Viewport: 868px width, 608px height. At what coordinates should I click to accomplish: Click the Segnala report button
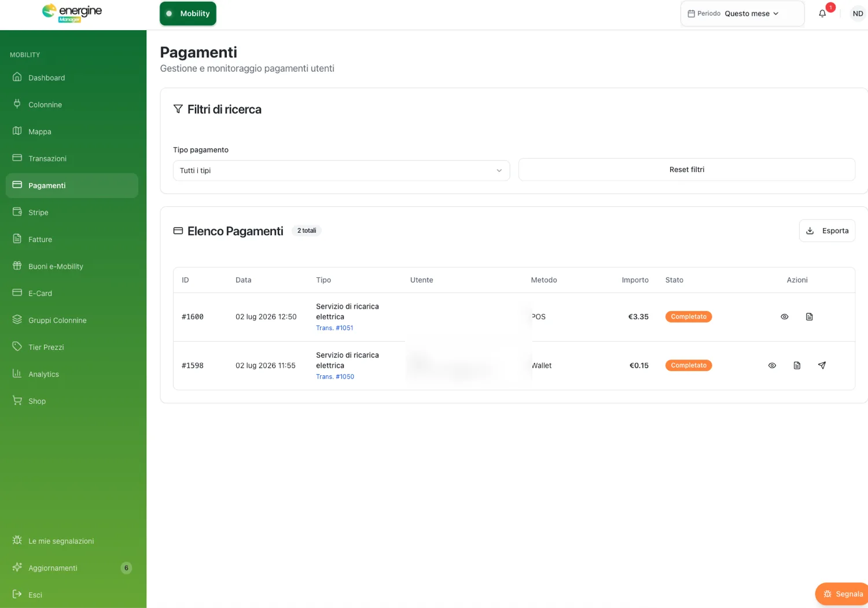pyautogui.click(x=843, y=594)
